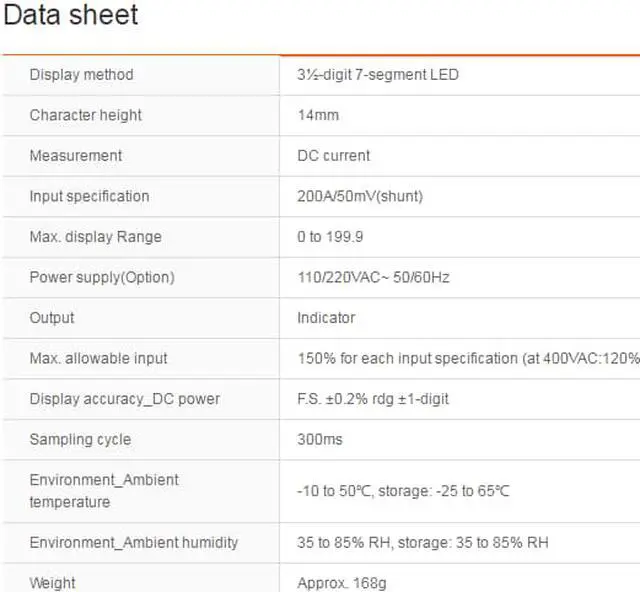Image resolution: width=640 pixels, height=592 pixels.
Task: Select the Power supply(Option) label
Action: pyautogui.click(x=101, y=277)
